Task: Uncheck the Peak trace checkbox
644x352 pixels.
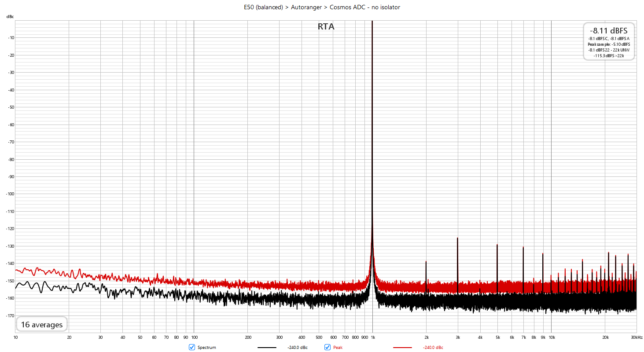Action: (328, 347)
